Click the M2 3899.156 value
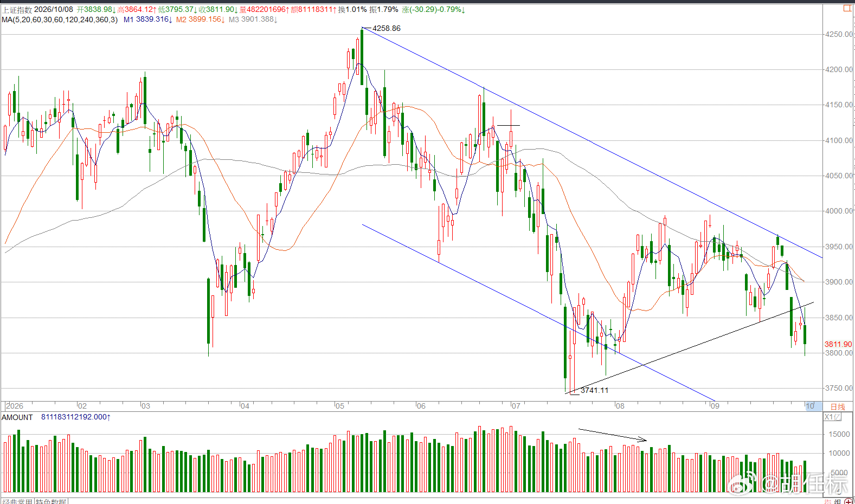Screen dimensions: 855x504 (x=201, y=20)
